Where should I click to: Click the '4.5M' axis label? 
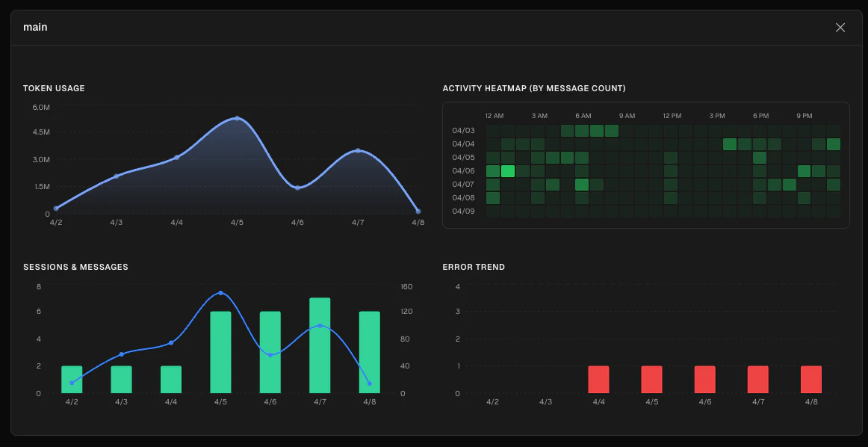coord(42,132)
